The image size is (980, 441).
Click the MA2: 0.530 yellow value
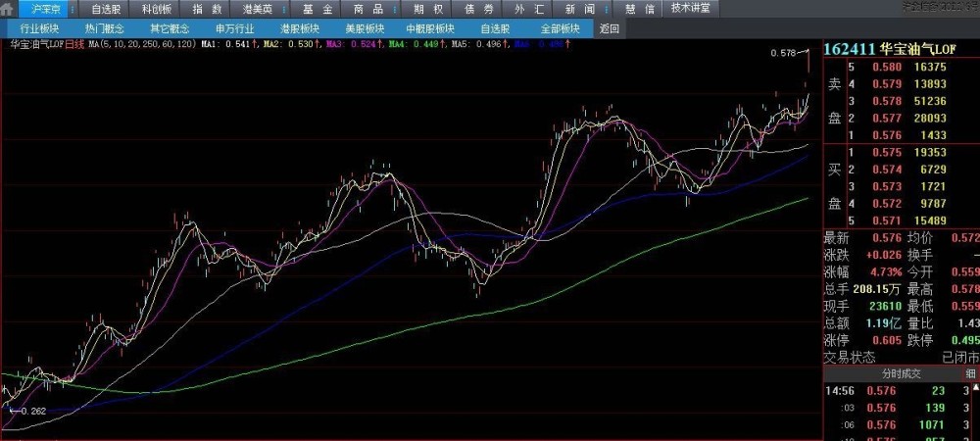292,44
